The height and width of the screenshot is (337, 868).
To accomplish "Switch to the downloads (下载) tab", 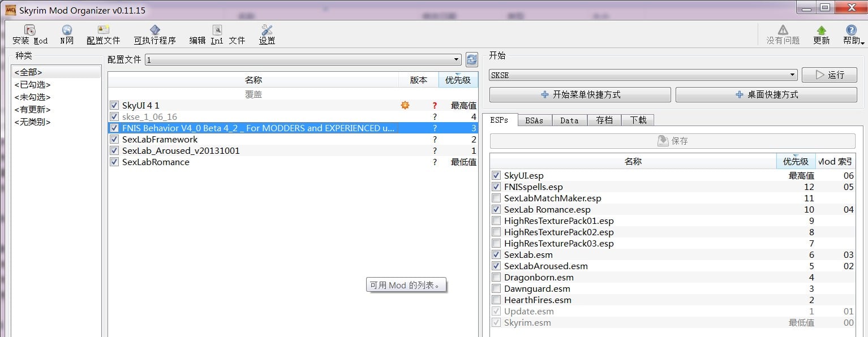I will (638, 120).
